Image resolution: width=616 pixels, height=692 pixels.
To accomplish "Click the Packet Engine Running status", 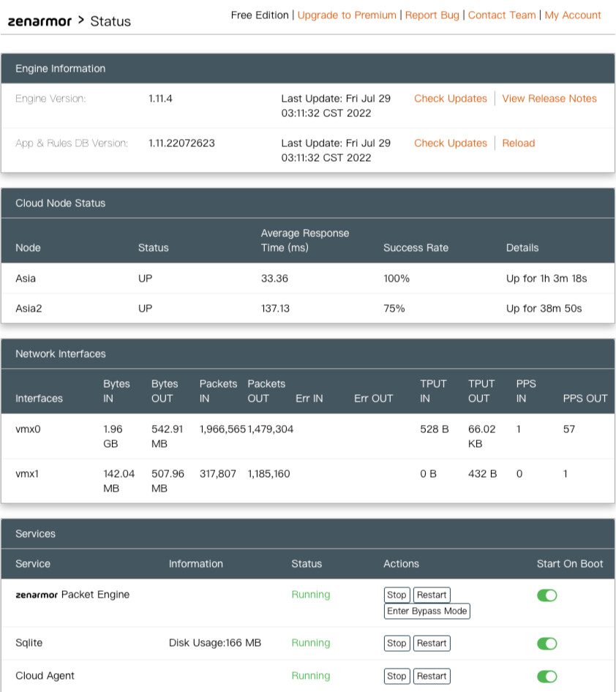I will [x=311, y=595].
